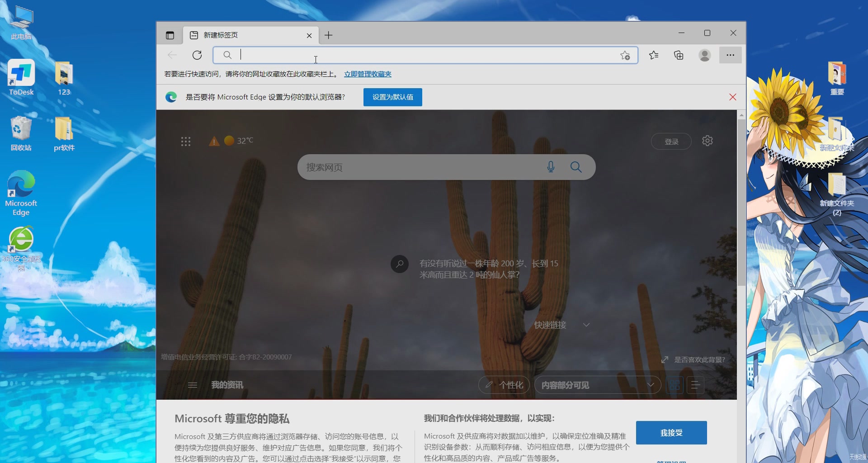Expand 快速链接 chevron
This screenshot has width=868, height=463.
(x=586, y=325)
